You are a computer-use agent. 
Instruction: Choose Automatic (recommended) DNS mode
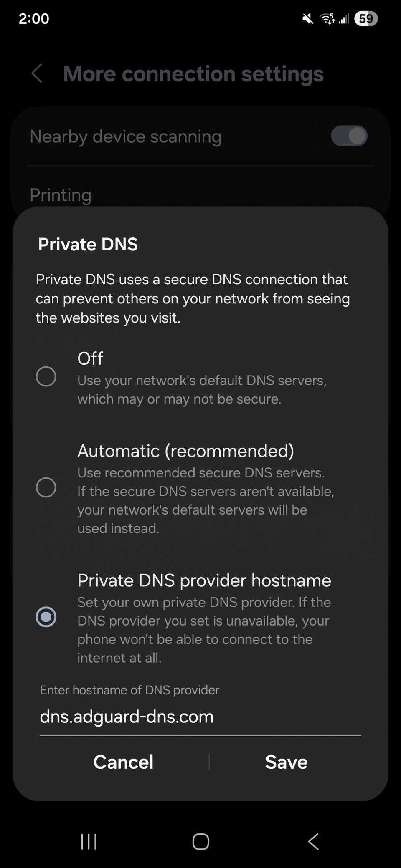(46, 487)
